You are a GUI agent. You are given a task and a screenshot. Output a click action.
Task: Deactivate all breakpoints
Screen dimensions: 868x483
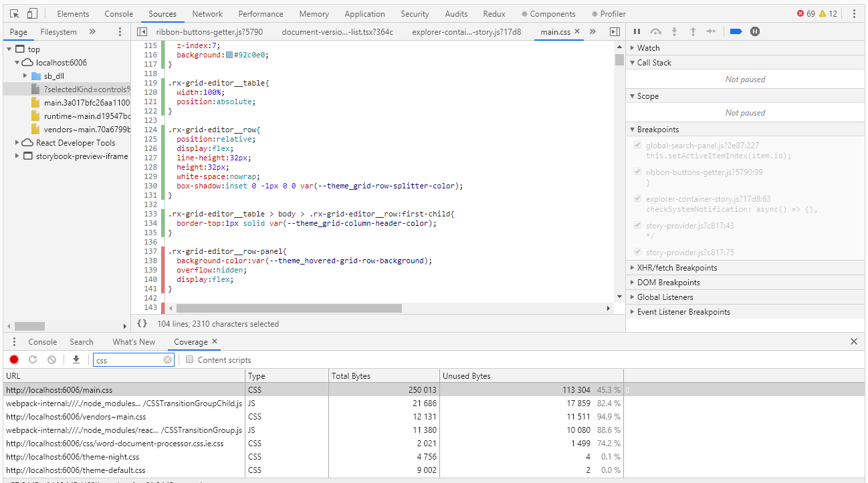tap(736, 31)
